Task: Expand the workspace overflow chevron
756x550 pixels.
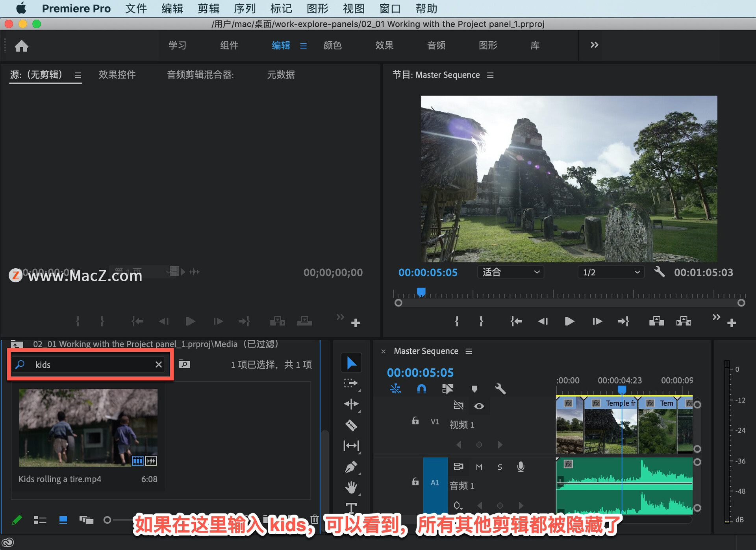Action: coord(594,45)
